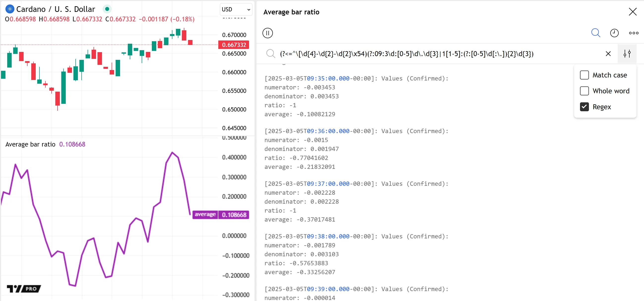
Task: Uncheck the Regex checkbox
Action: point(584,107)
